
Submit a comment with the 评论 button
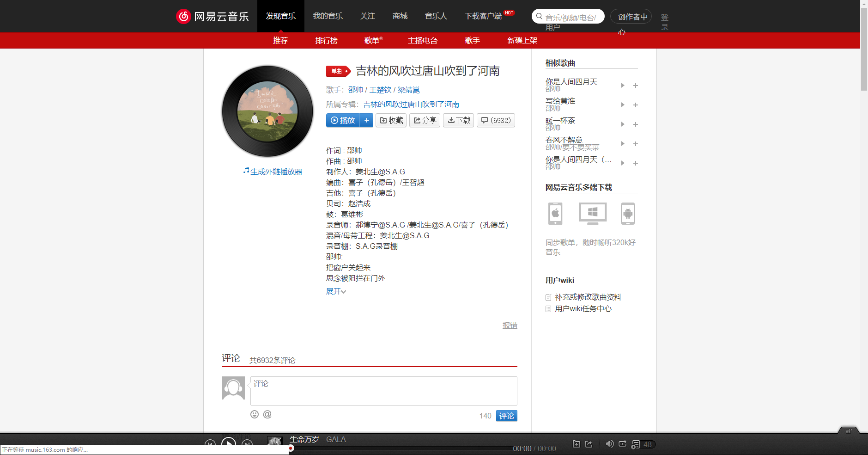coord(506,415)
